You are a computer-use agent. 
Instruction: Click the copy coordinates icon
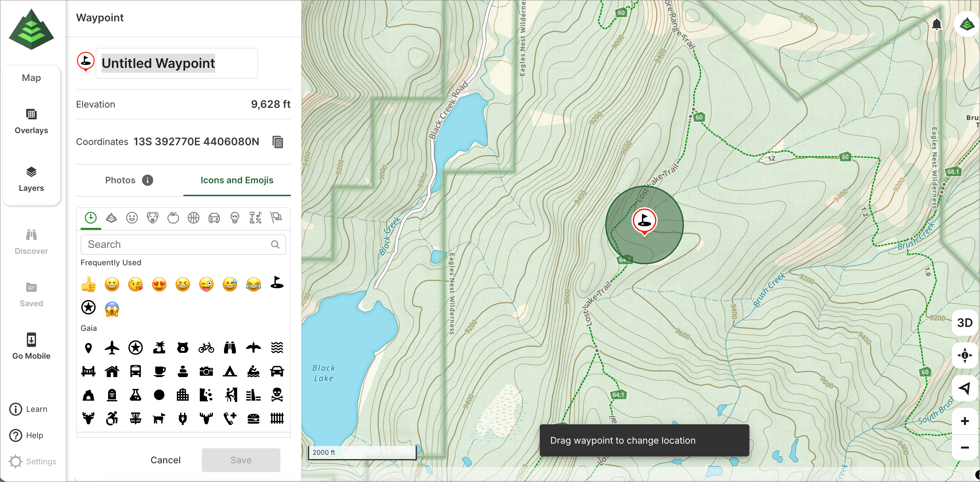(x=278, y=142)
